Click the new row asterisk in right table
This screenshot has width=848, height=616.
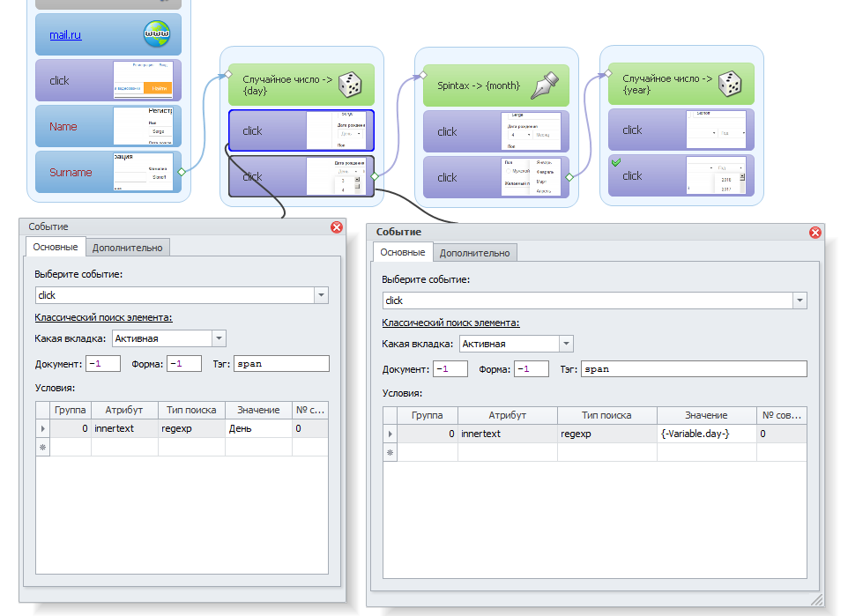click(x=390, y=453)
